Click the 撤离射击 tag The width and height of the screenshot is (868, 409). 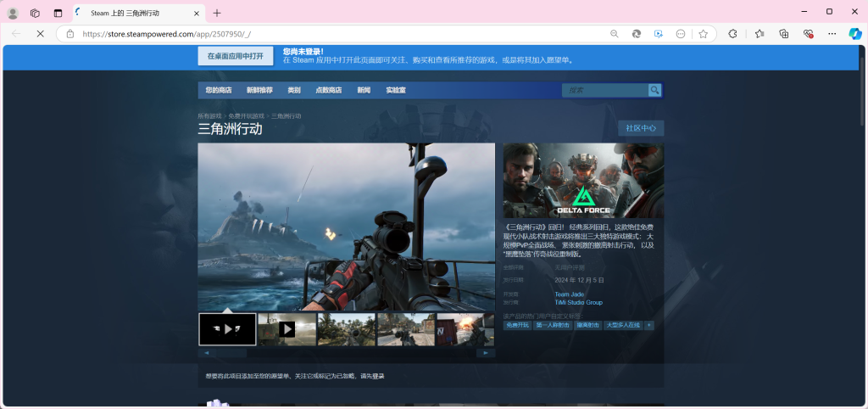(588, 325)
